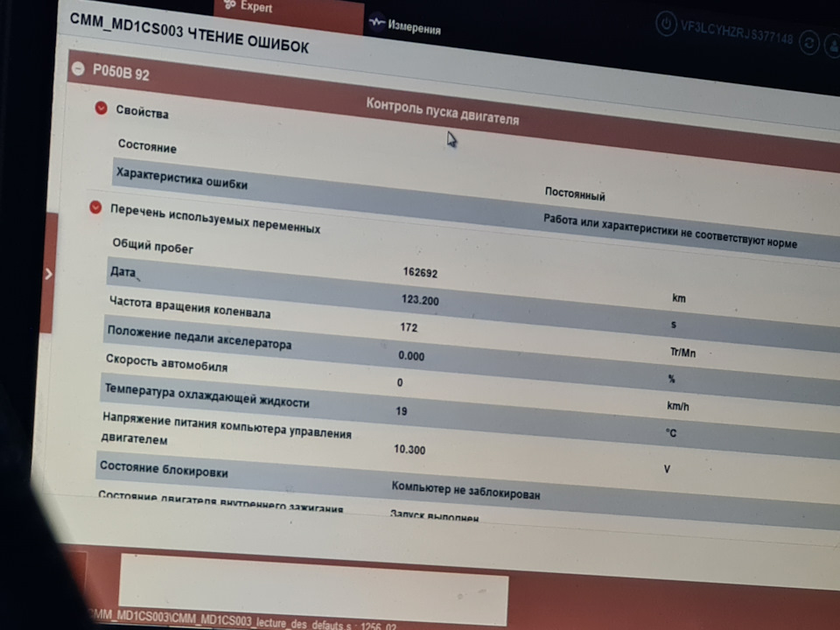This screenshot has width=840, height=630.
Task: Click the Постоянный status value
Action: click(575, 193)
